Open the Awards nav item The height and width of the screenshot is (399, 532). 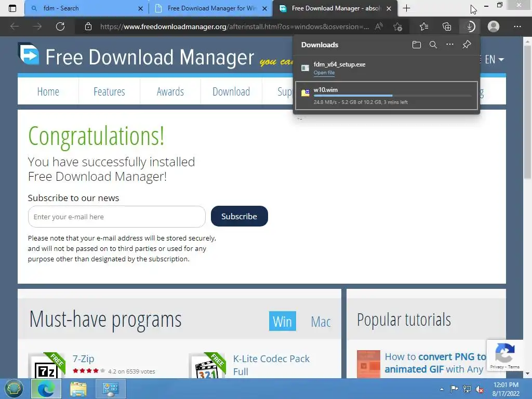(170, 91)
